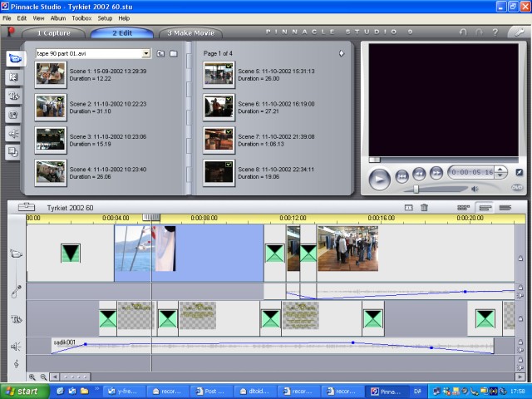Open help with question mark icon
The width and height of the screenshot is (532, 399).
[x=495, y=32]
